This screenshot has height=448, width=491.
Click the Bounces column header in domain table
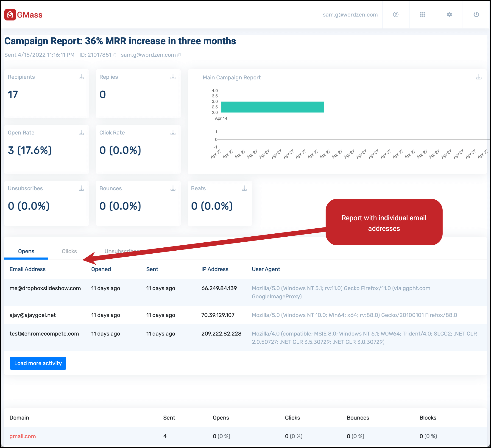pyautogui.click(x=358, y=418)
